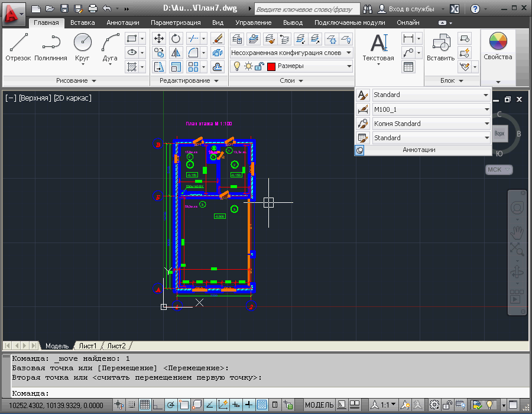The height and width of the screenshot is (414, 532).
Task: Open the Лист1 layout tab
Action: tap(87, 346)
